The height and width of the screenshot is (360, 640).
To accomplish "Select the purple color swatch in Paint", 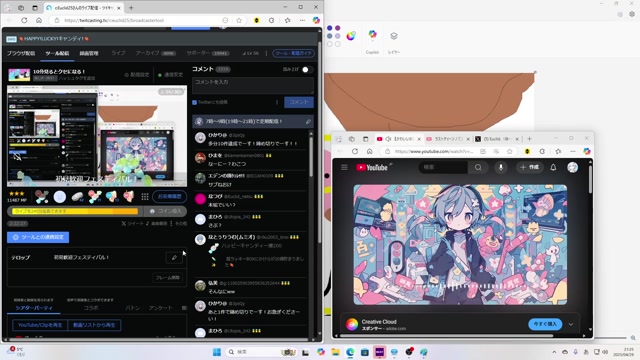I will (338, 28).
